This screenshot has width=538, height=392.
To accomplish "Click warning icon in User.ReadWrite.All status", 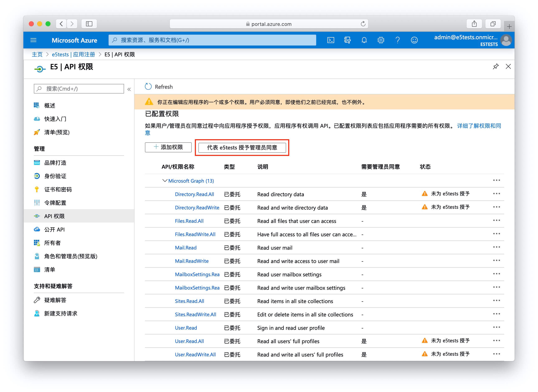I will point(425,354).
